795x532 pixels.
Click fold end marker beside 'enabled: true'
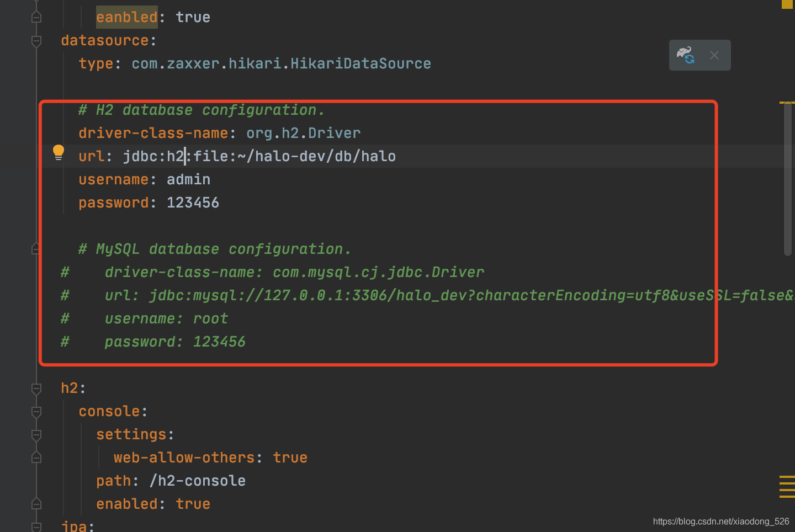[x=36, y=504]
